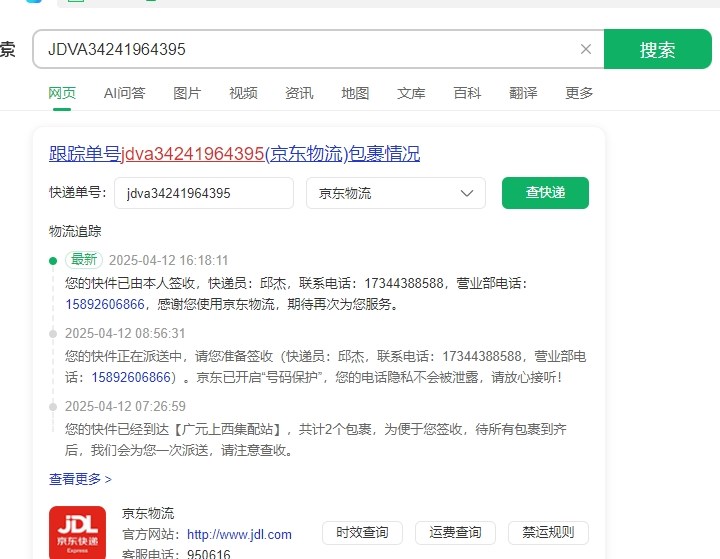Open the 地图 tab
The image size is (720, 559).
355,93
